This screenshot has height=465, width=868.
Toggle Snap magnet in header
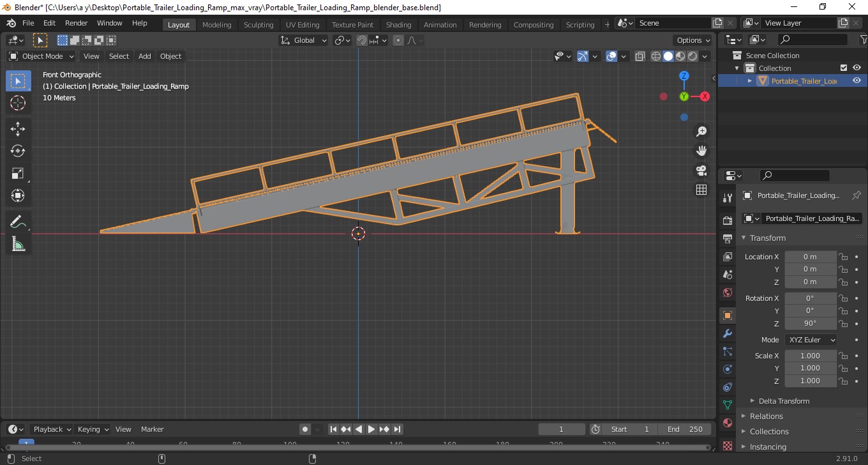pos(362,40)
